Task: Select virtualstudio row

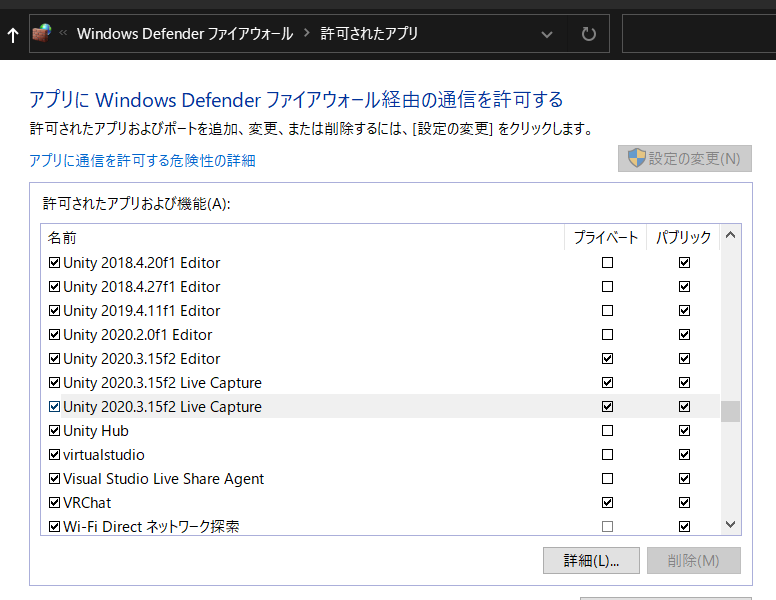Action: pos(381,454)
